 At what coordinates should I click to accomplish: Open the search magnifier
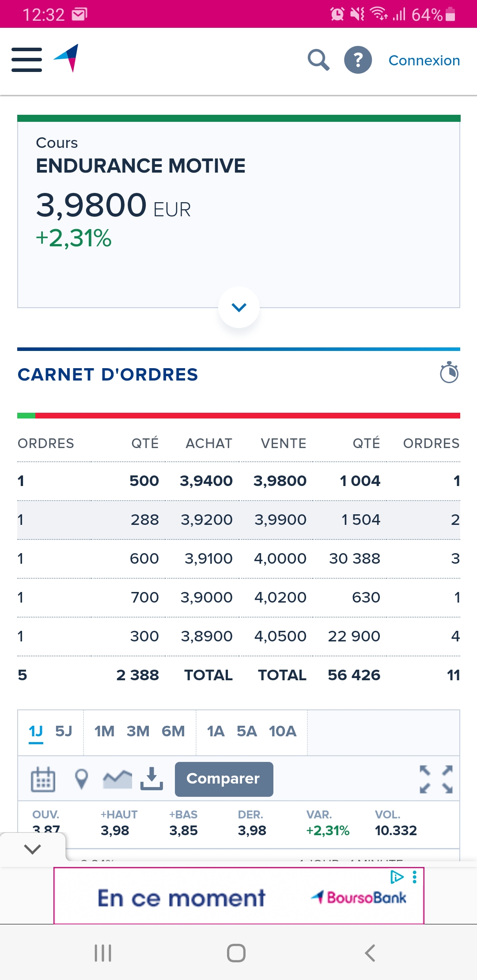[x=318, y=60]
